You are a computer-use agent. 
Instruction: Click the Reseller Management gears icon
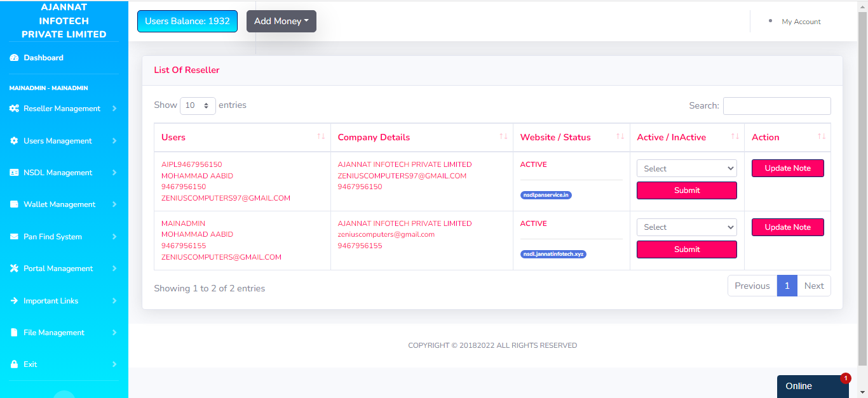[x=14, y=109]
